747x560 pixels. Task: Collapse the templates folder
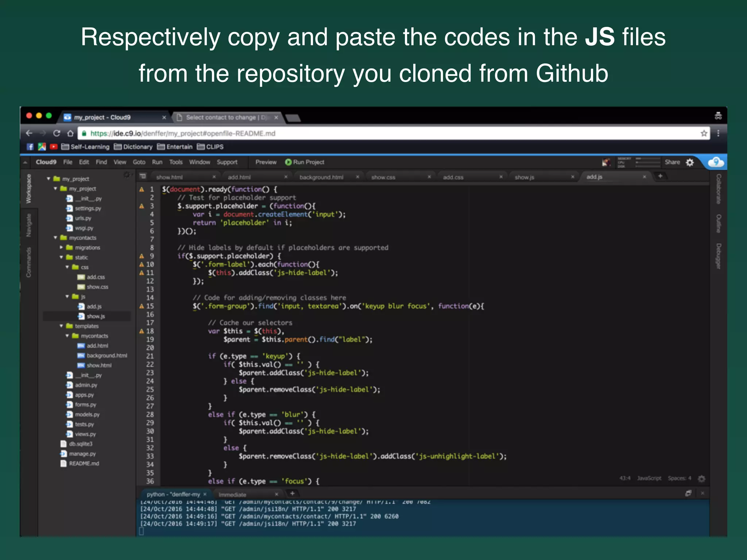click(x=61, y=326)
